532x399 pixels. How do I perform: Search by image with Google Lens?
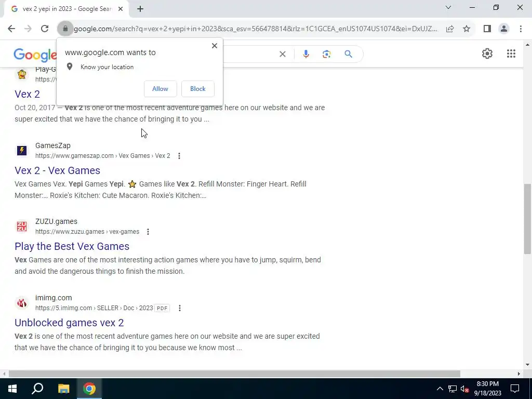pos(326,54)
